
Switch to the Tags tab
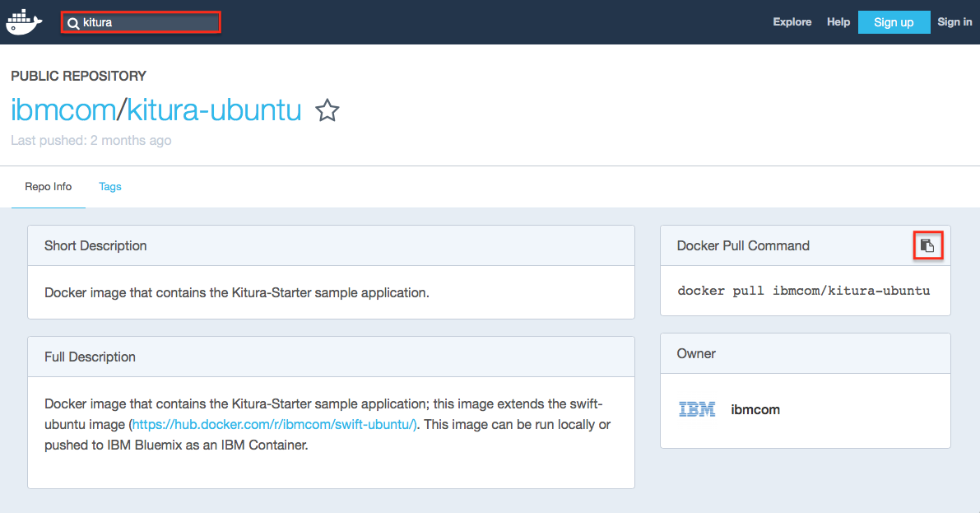[x=110, y=186]
